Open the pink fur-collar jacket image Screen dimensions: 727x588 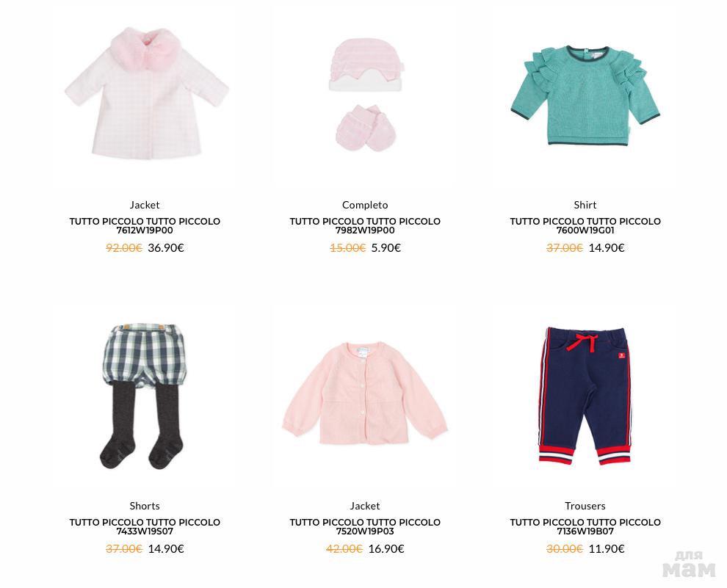point(146,93)
